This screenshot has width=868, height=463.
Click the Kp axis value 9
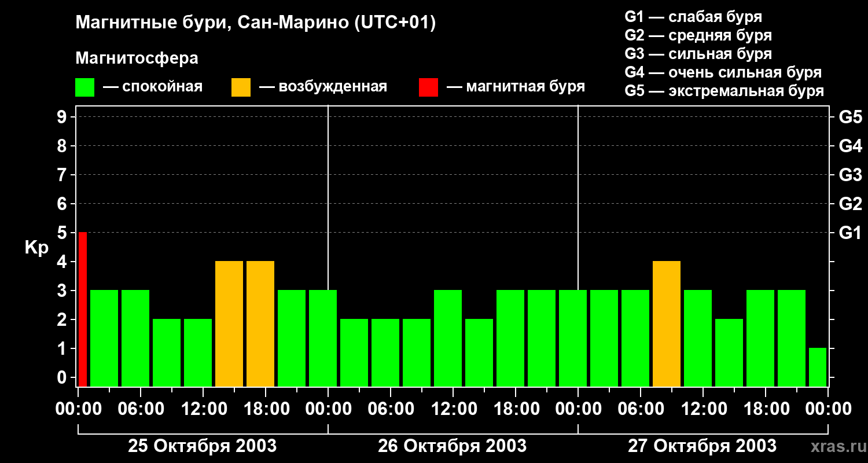click(63, 117)
